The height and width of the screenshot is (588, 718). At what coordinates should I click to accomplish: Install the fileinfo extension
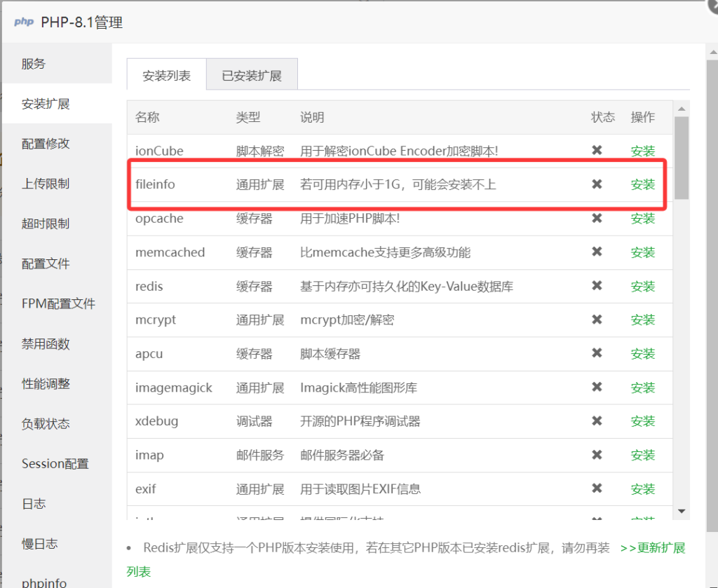[642, 184]
